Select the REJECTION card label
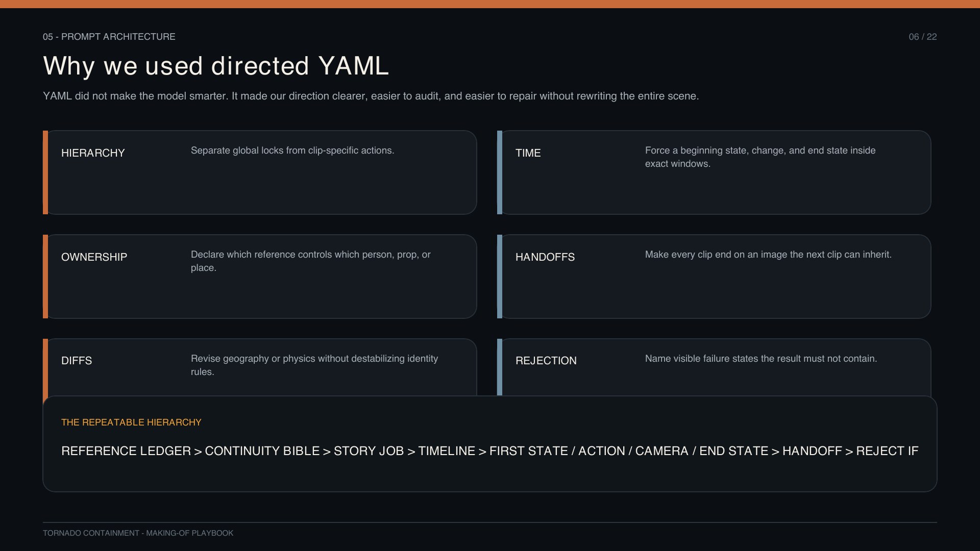 (x=546, y=361)
